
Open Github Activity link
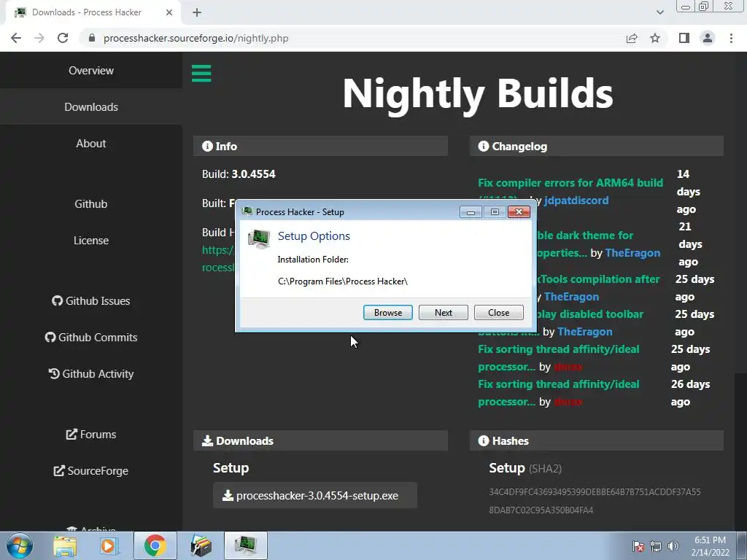[91, 374]
